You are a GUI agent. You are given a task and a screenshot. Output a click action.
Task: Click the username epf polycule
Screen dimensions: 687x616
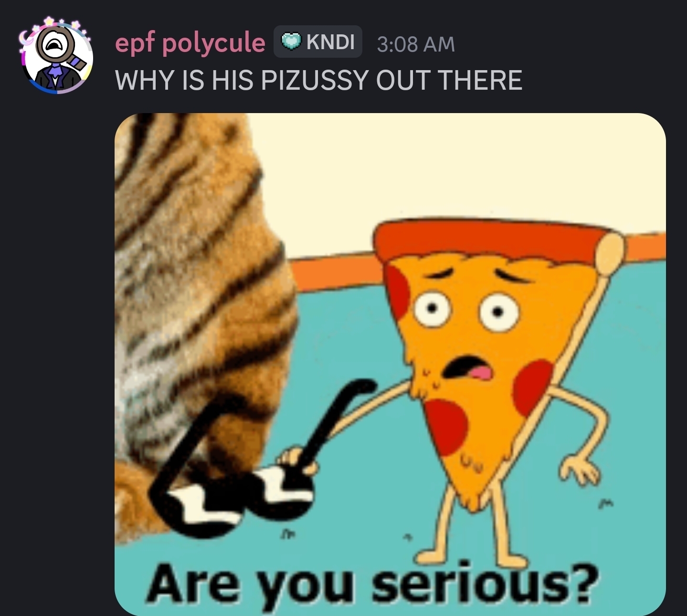tap(190, 43)
